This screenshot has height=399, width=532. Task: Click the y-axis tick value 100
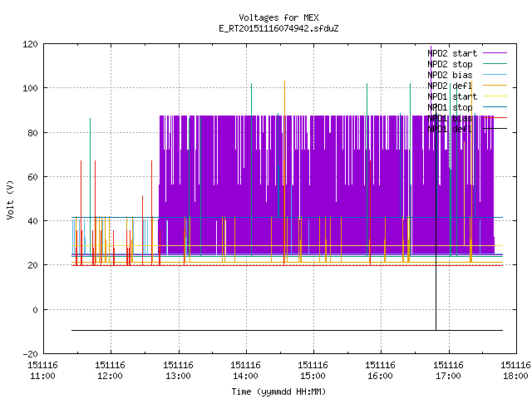(x=30, y=89)
